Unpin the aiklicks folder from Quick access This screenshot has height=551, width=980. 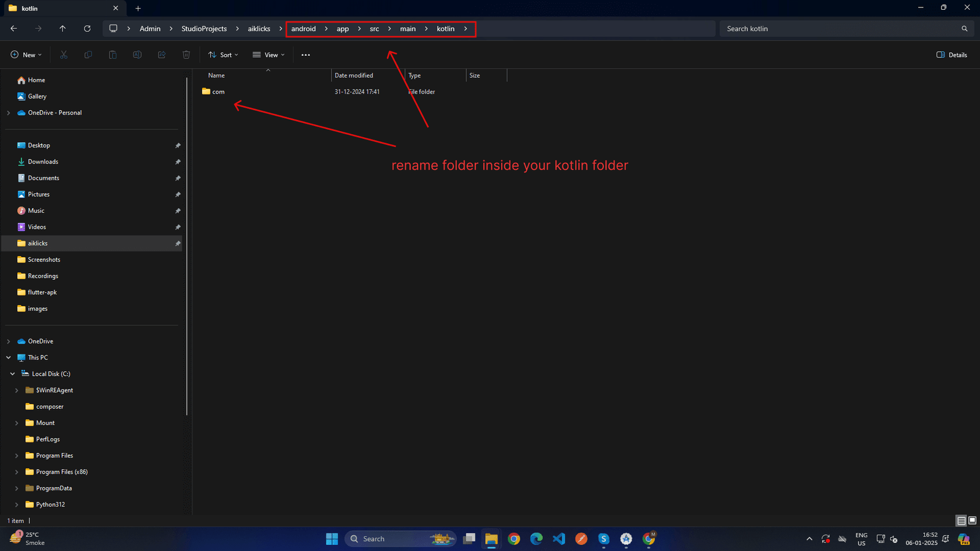[x=178, y=244]
